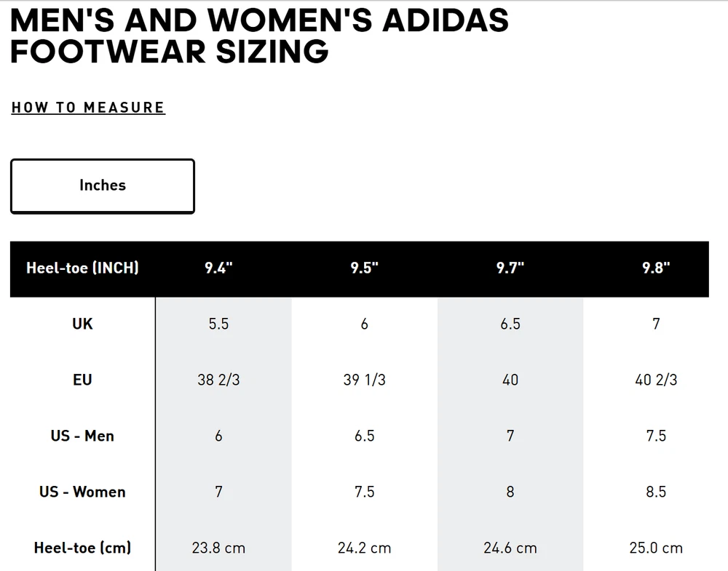
Task: Click US Men size 6.5 cell
Action: 364,436
